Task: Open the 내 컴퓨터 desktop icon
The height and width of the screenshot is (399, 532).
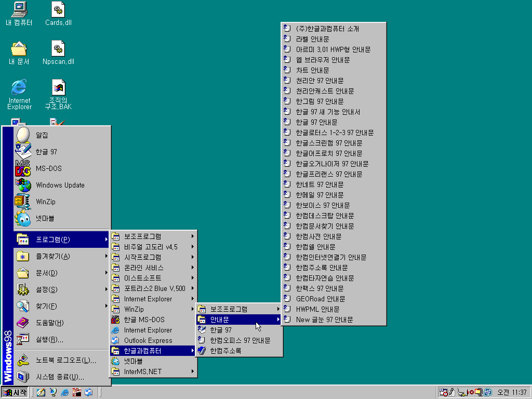Action: [19, 14]
